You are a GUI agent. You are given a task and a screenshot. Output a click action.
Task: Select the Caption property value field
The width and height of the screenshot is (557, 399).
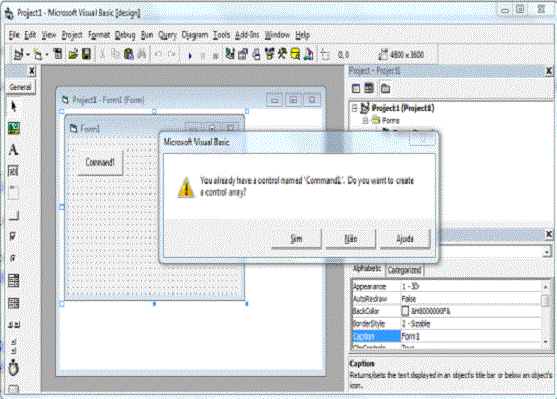pyautogui.click(x=471, y=336)
